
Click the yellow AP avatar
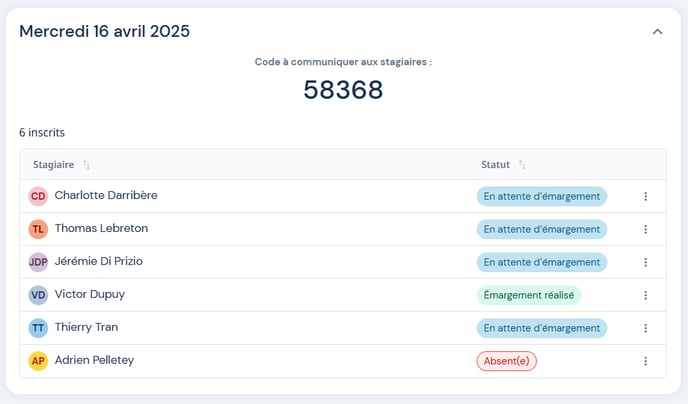click(x=38, y=361)
